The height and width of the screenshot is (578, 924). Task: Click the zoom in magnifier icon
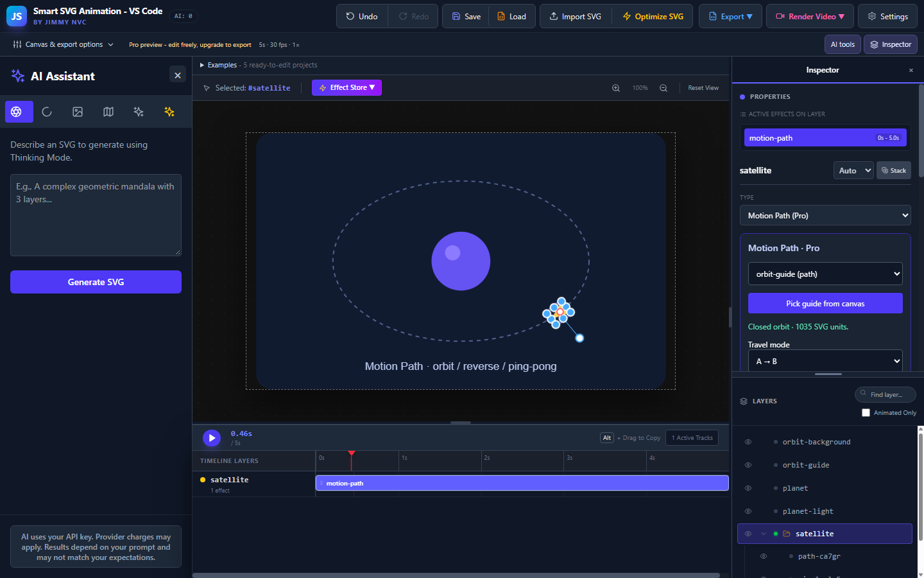pyautogui.click(x=616, y=88)
